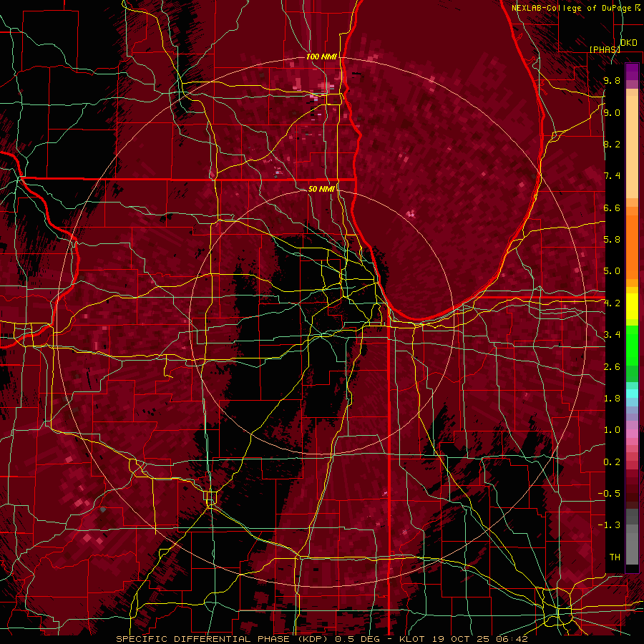This screenshot has height=644, width=644.
Task: Click the 7.4 value on the scale
Action: tap(612, 176)
